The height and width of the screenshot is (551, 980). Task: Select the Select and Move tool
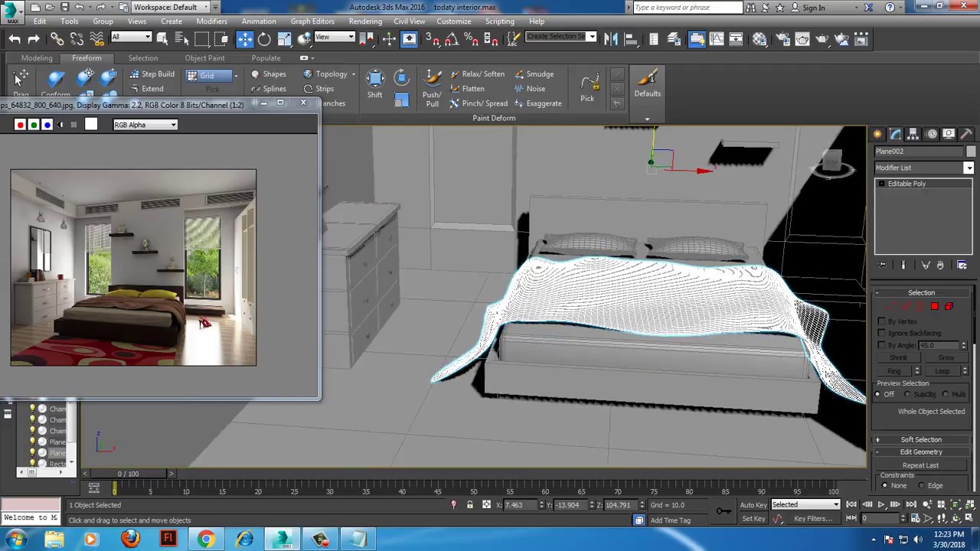245,39
